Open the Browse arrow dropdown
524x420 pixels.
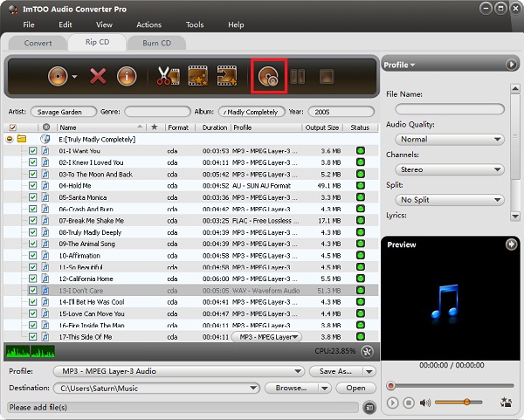tap(324, 389)
